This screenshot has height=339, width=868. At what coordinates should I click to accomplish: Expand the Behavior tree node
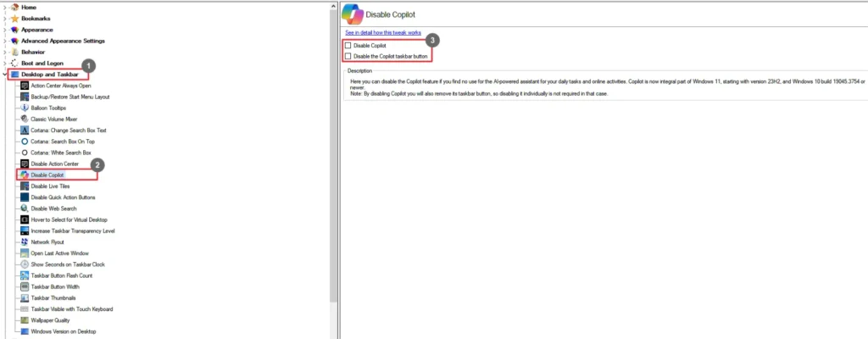tap(4, 52)
